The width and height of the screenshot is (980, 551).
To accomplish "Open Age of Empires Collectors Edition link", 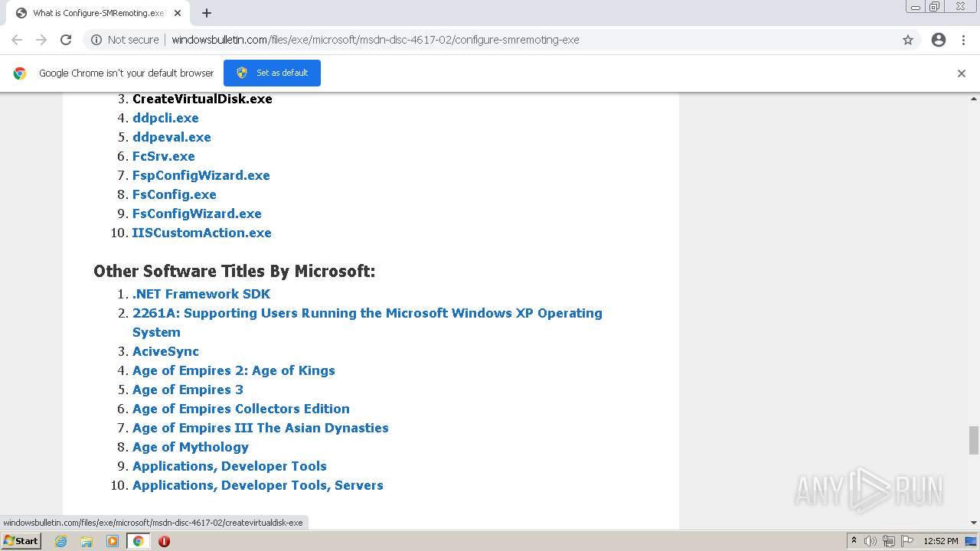I will [241, 409].
